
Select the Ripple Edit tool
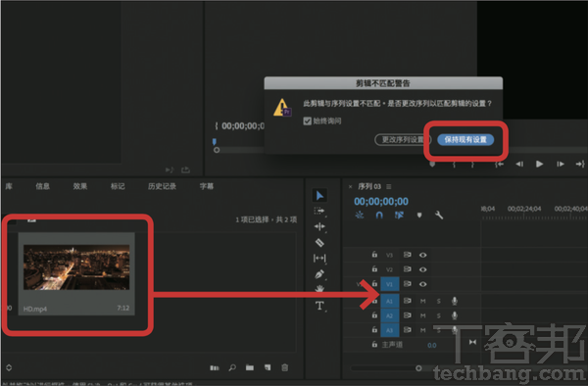tap(319, 226)
